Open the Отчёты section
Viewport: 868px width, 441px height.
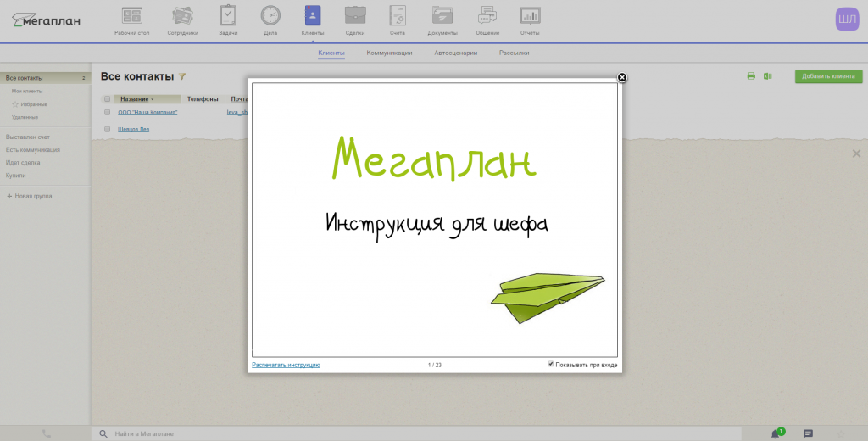tap(530, 21)
